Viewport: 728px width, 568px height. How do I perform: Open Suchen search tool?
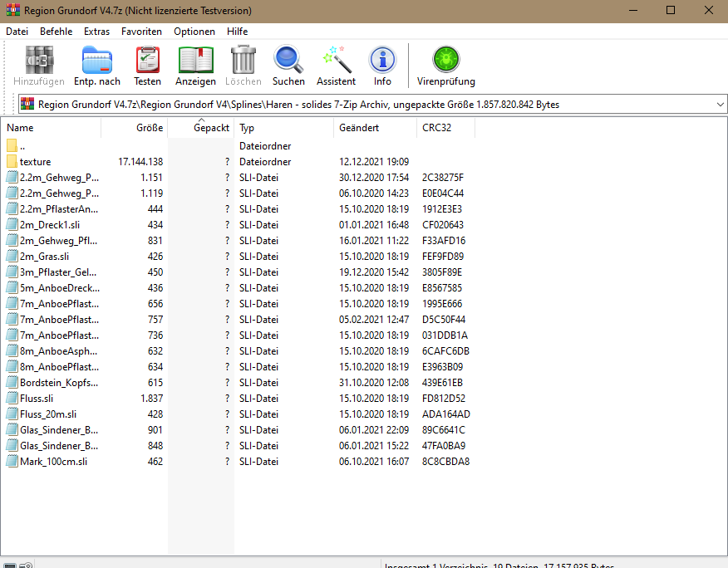tap(288, 61)
